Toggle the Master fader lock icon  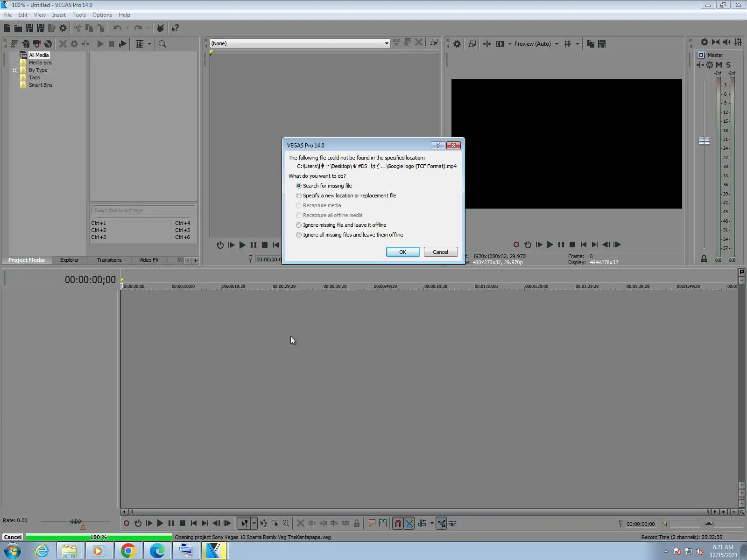coord(704,259)
